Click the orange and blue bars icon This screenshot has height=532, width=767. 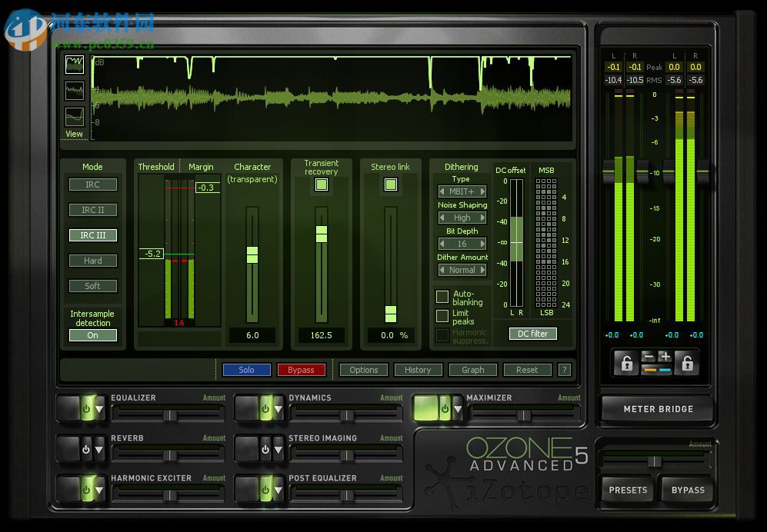(657, 370)
